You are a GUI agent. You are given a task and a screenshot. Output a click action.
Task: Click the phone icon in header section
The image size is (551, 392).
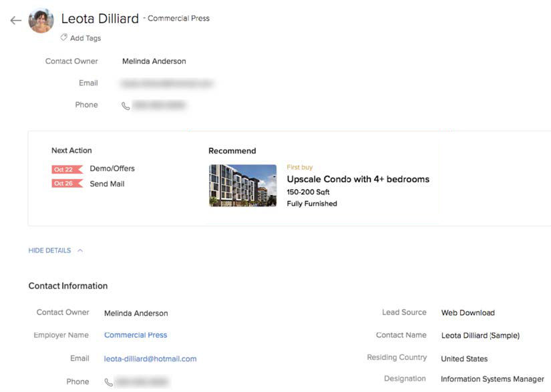click(x=126, y=106)
